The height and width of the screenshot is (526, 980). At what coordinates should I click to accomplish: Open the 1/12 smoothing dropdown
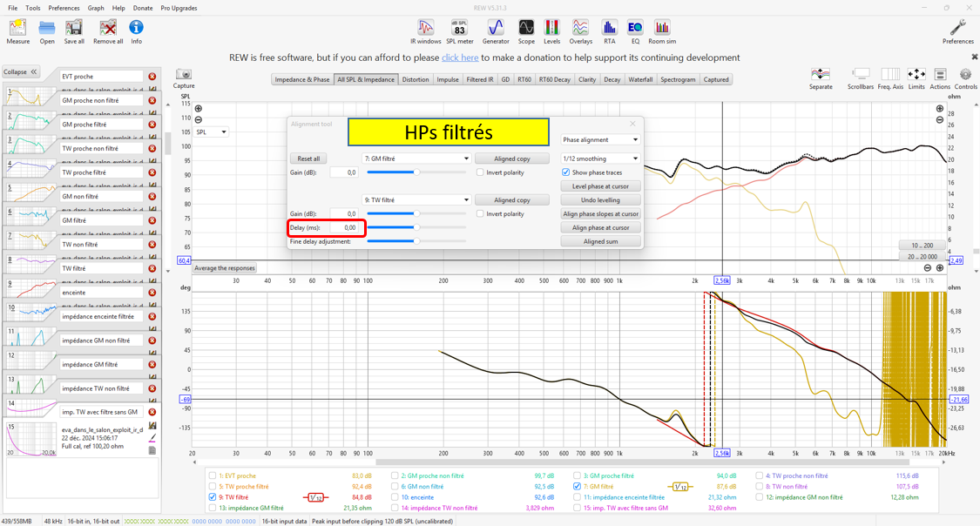click(599, 158)
